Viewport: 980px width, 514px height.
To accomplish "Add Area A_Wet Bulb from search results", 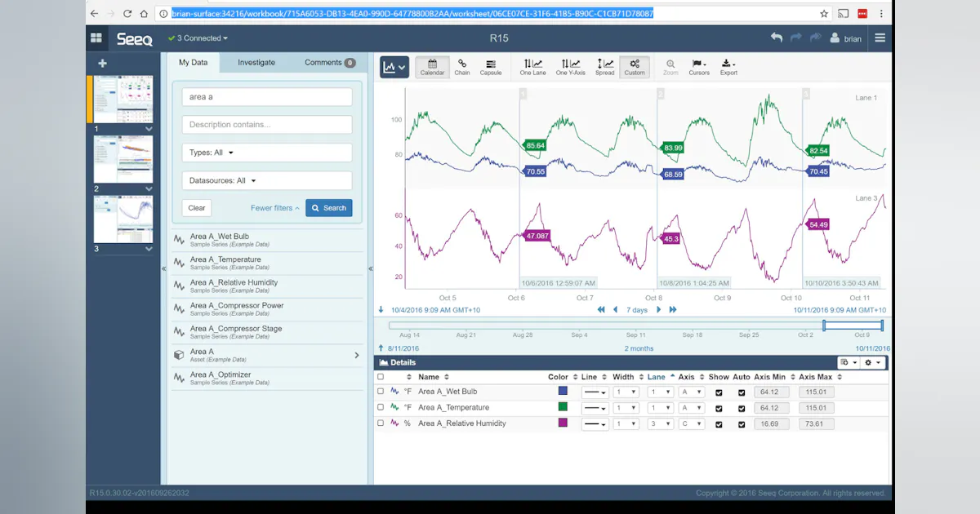I will point(267,240).
